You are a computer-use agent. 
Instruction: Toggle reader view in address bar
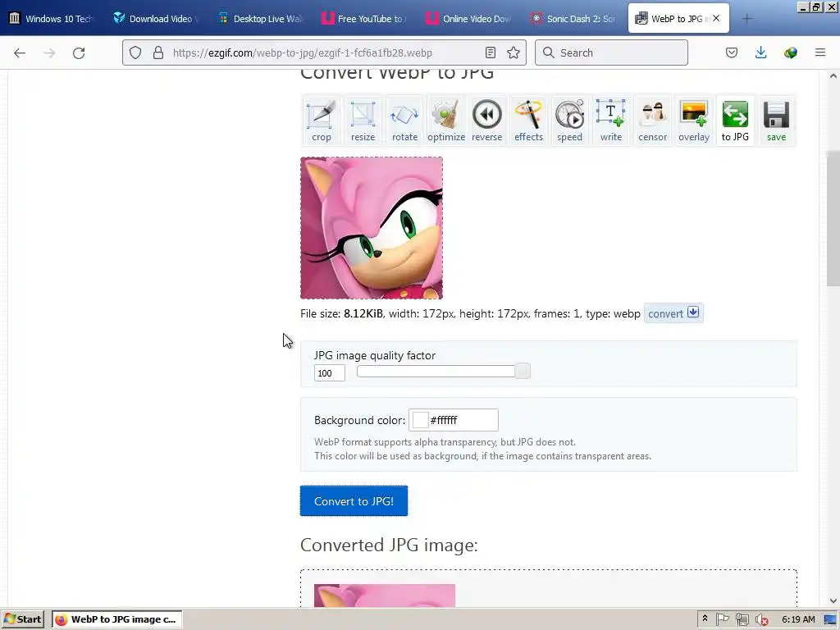pos(491,52)
